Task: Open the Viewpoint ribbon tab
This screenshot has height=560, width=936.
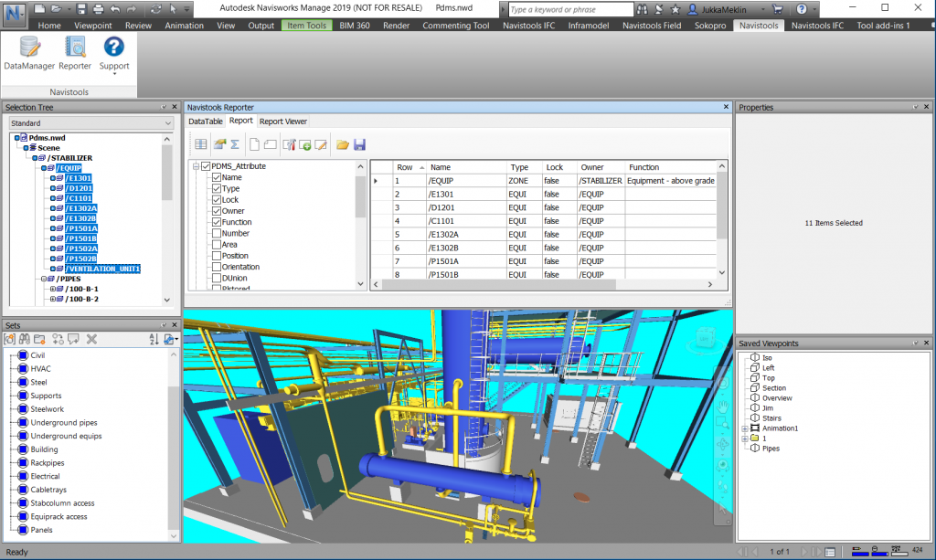Action: 92,26
